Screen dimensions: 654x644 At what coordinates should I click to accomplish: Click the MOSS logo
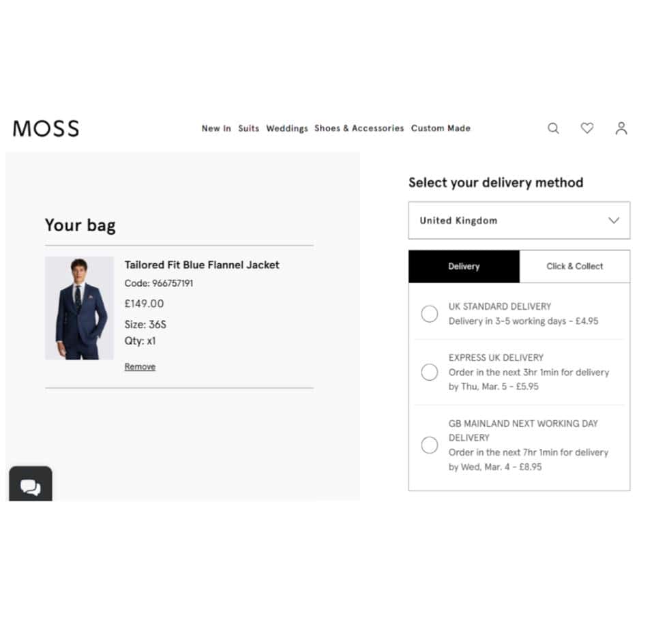coord(46,128)
